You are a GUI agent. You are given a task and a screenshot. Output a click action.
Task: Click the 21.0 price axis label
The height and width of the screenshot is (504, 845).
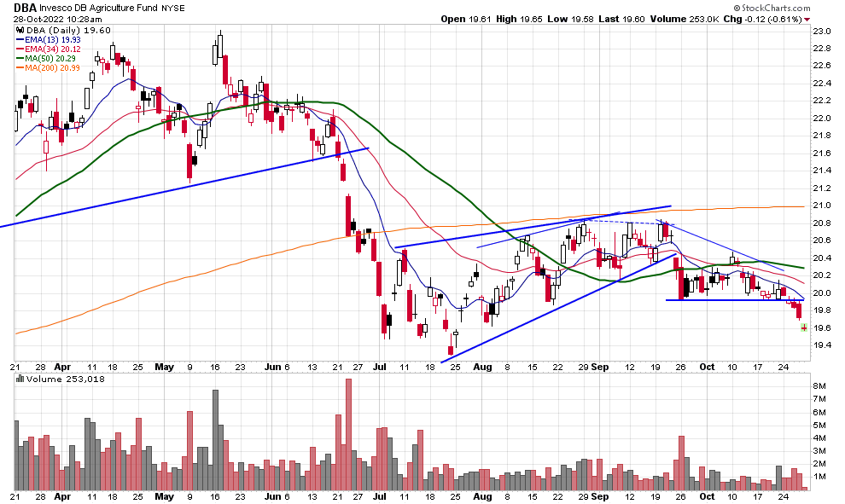click(821, 206)
